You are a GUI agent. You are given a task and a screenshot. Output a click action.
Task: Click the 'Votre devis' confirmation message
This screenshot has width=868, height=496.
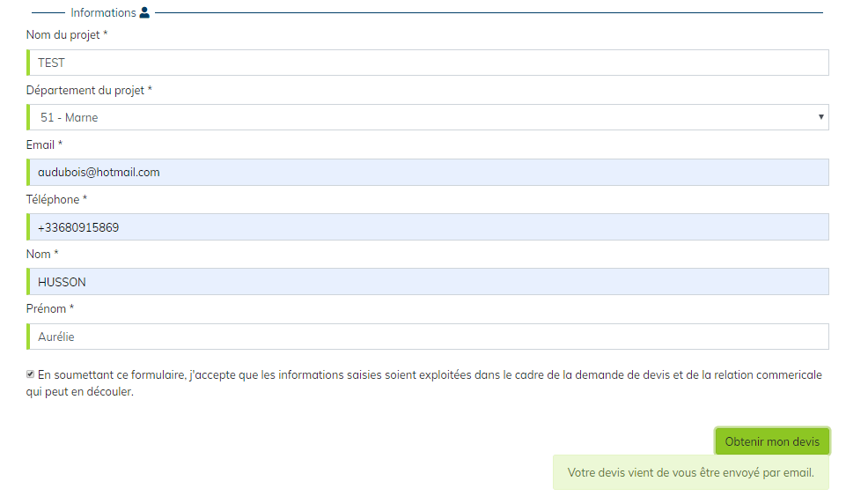690,472
